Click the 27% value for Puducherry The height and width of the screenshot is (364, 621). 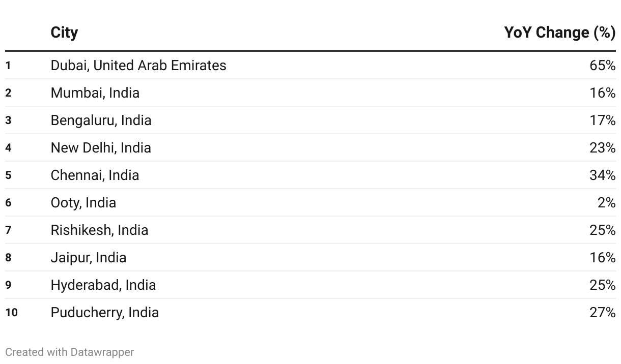(603, 312)
